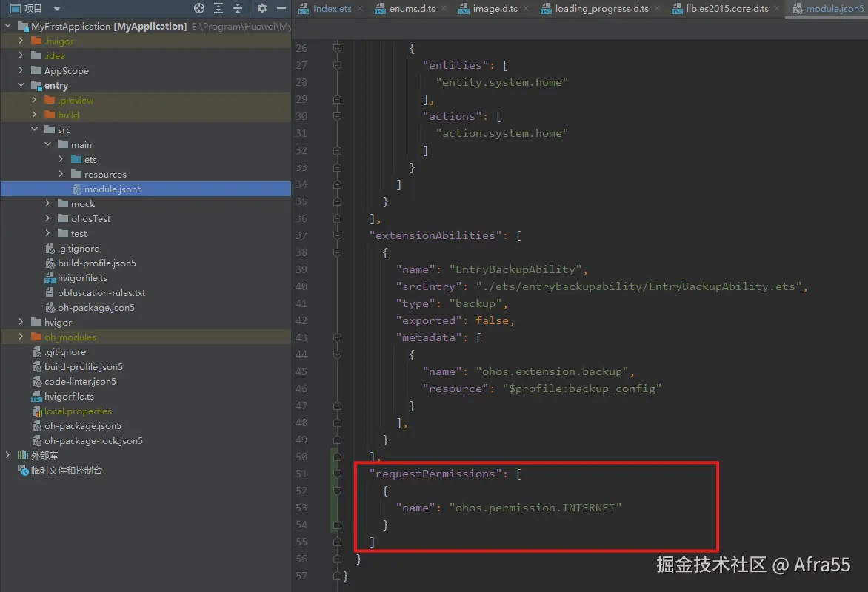Viewport: 868px width, 592px height.
Task: Click "entity.system.home" string
Action: 502,82
